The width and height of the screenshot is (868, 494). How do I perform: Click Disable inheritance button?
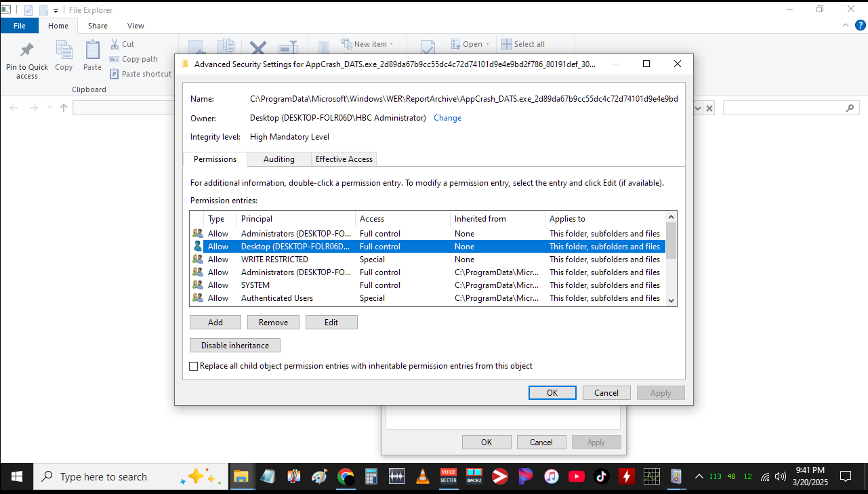[x=235, y=346]
